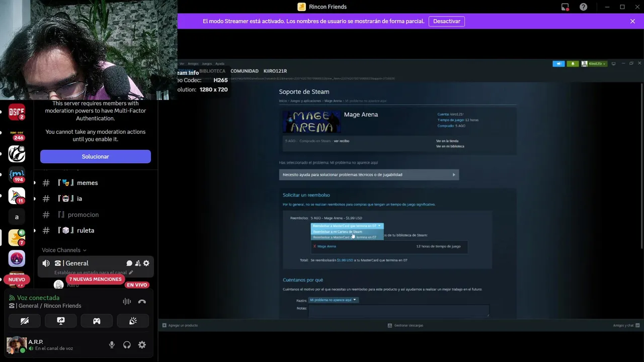Open the Razón dropdown in Steam
The width and height of the screenshot is (644, 362).
(333, 300)
